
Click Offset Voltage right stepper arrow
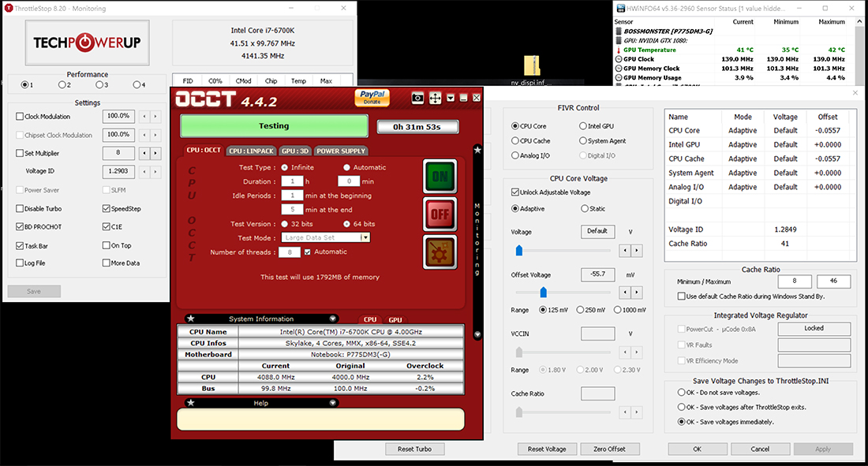637,292
